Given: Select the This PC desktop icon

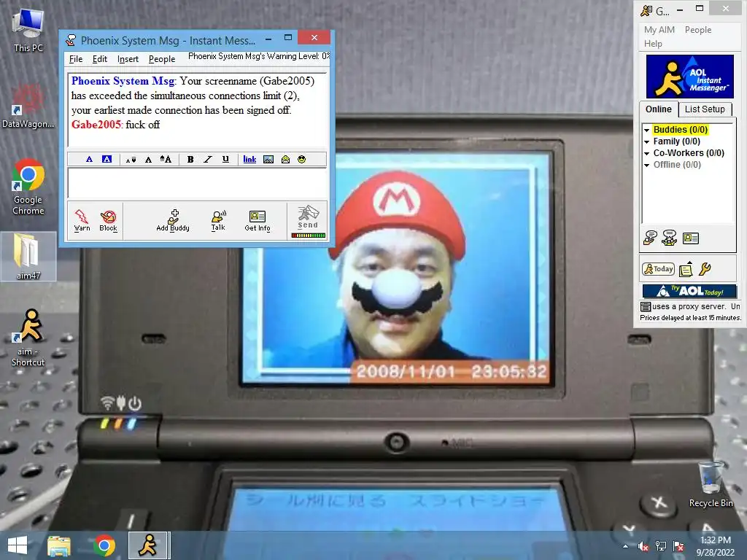Looking at the screenshot, I should 28,31.
